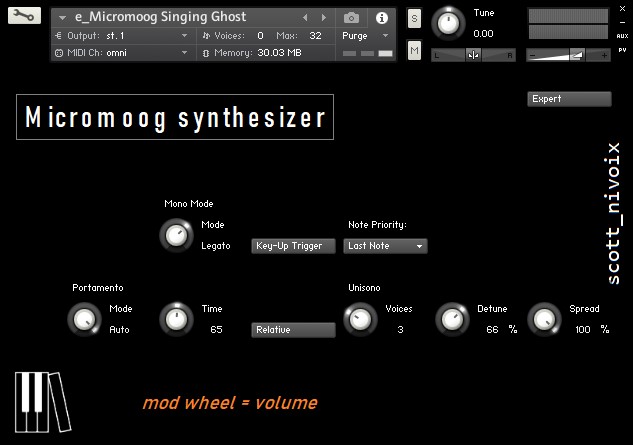Click the Spread value 100
Screen dimensions: 633x445
click(583, 330)
